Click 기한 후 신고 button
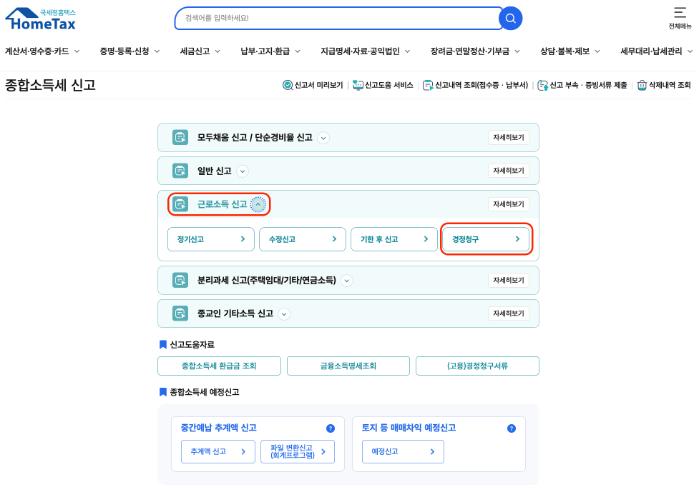Image resolution: width=697 pixels, height=490 pixels. point(394,239)
